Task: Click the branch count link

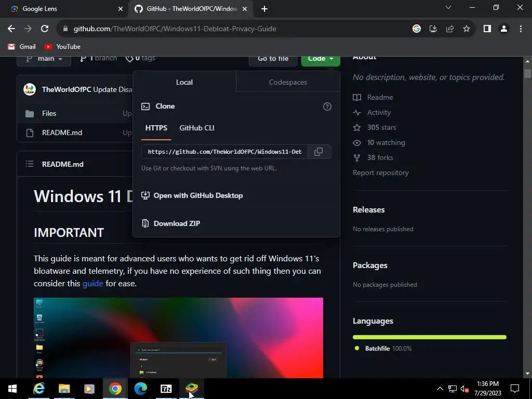Action: pos(98,59)
